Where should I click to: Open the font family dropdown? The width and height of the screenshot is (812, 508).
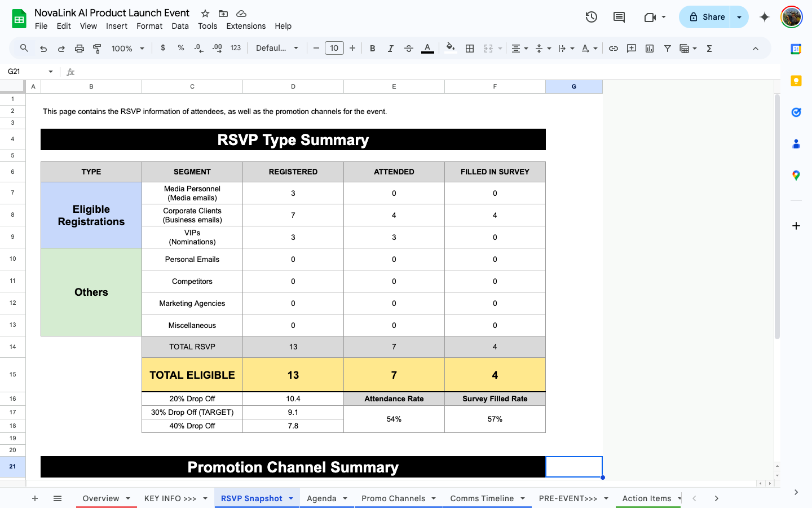pyautogui.click(x=277, y=49)
